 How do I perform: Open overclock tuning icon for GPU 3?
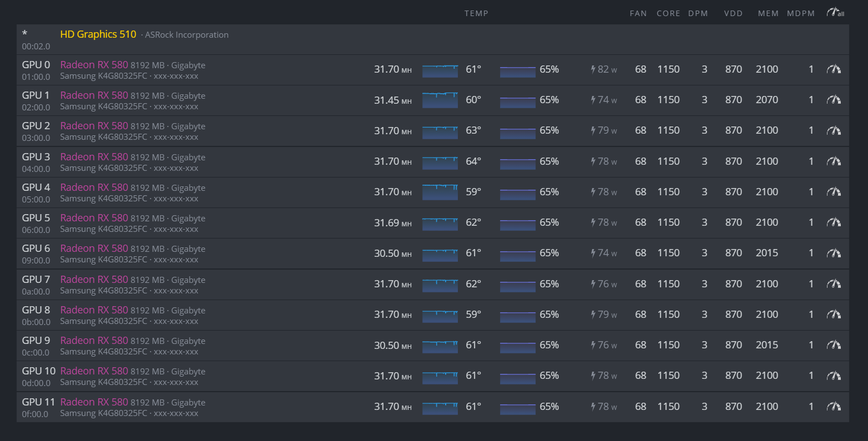click(x=834, y=161)
